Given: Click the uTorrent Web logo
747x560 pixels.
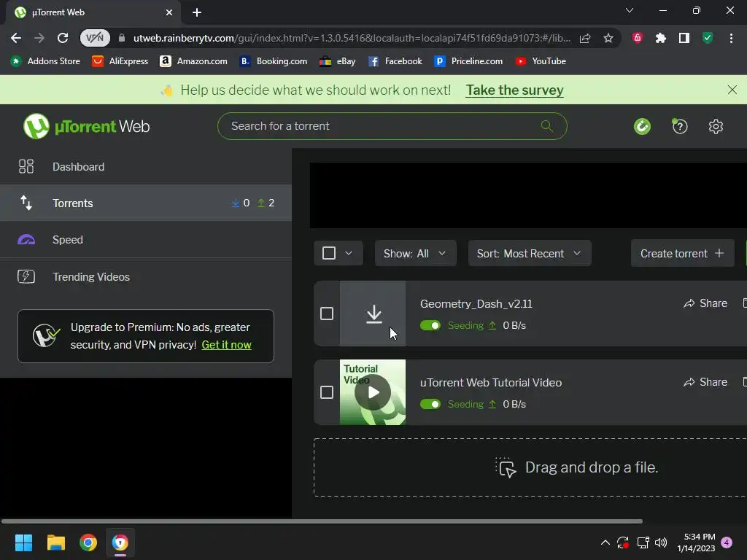Looking at the screenshot, I should point(87,126).
